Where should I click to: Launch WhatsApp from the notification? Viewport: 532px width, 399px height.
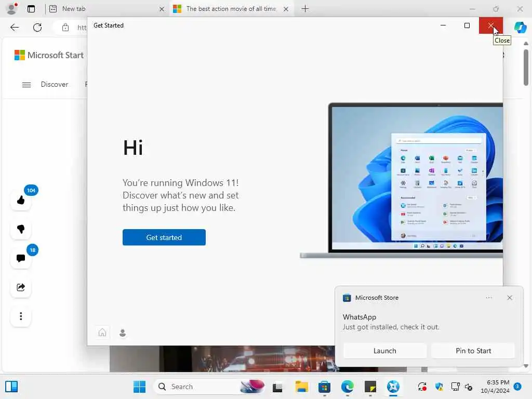coord(385,351)
